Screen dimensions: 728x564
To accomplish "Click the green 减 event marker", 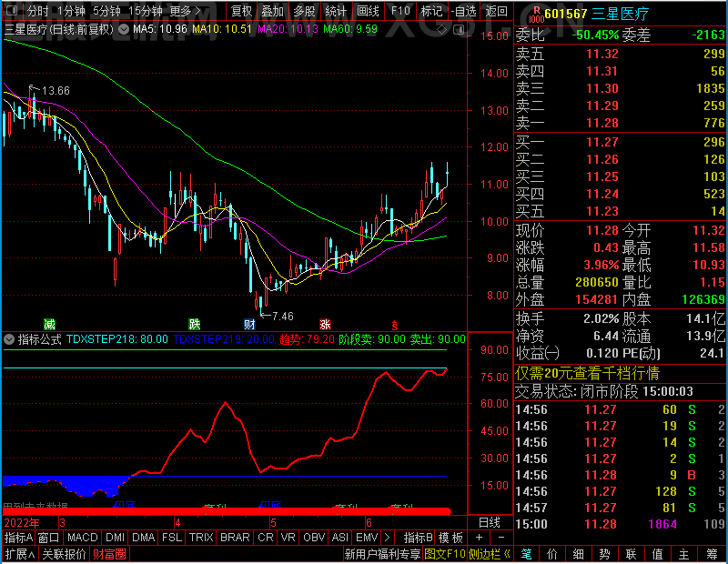I will tap(49, 324).
